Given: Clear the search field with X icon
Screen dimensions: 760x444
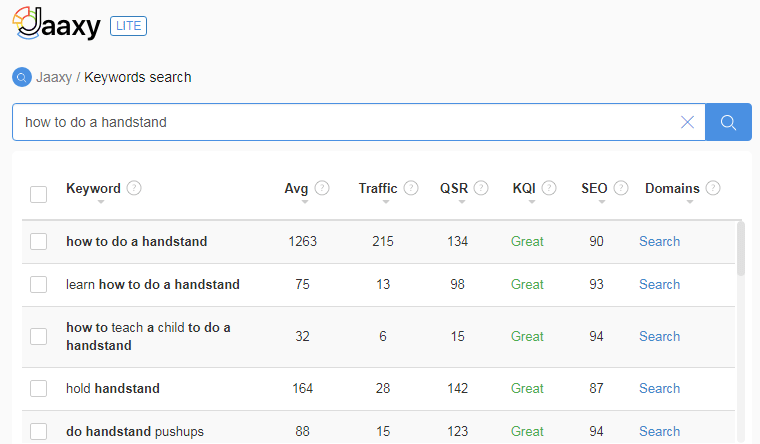Looking at the screenshot, I should click(687, 122).
